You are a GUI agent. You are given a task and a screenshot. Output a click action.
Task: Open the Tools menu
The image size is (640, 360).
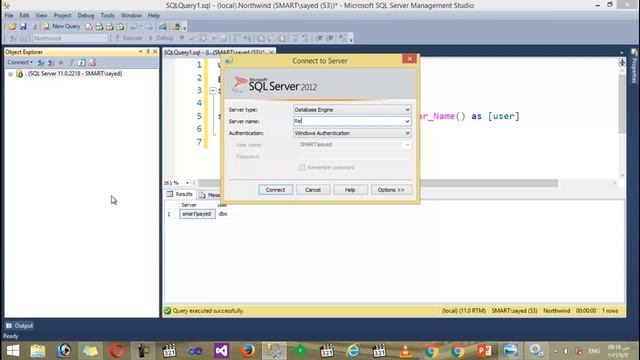(x=107, y=15)
